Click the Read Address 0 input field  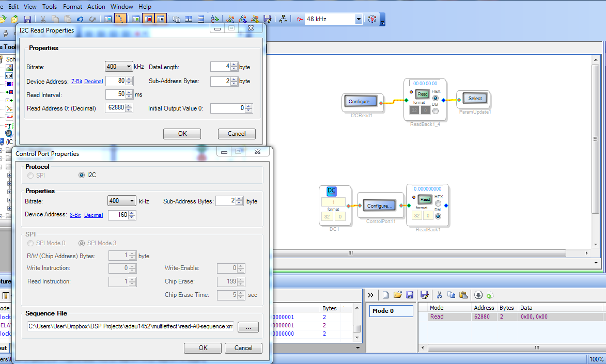(115, 108)
